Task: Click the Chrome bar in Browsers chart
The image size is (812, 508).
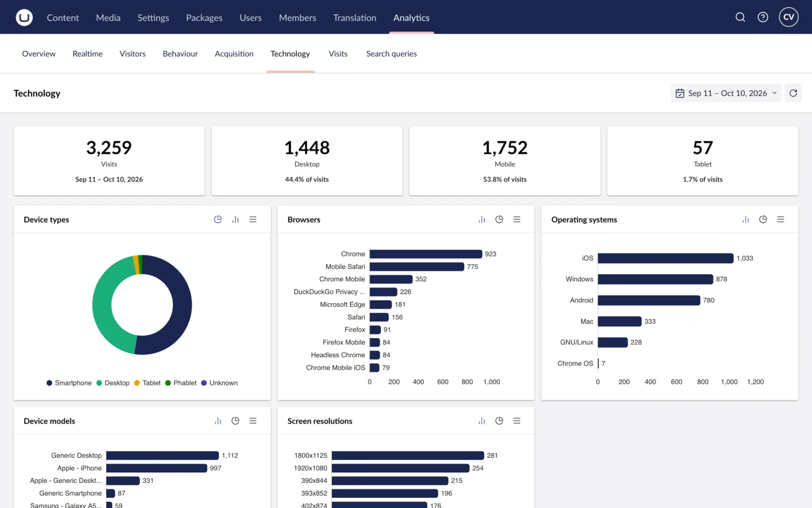Action: 426,254
